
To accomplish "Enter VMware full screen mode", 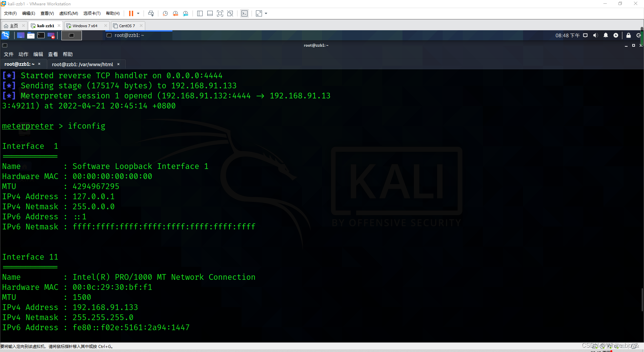I will (220, 13).
